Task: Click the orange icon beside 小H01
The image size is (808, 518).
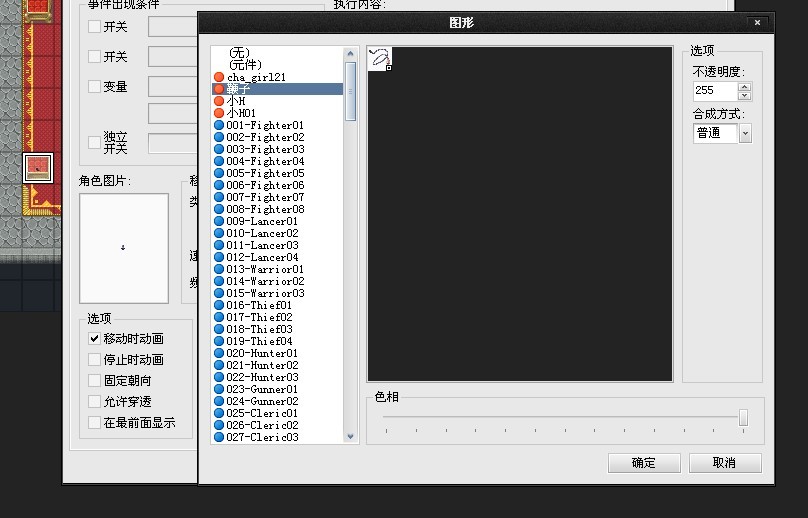Action: [218, 113]
